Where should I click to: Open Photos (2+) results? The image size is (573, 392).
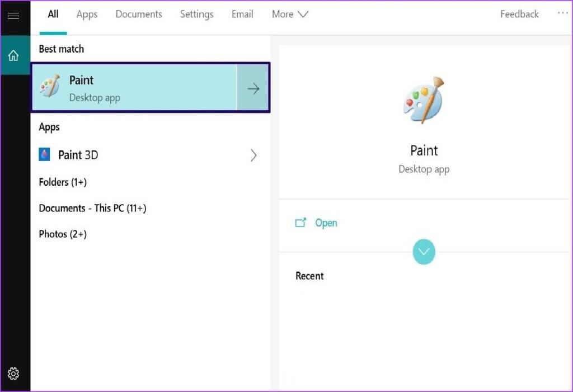(63, 234)
